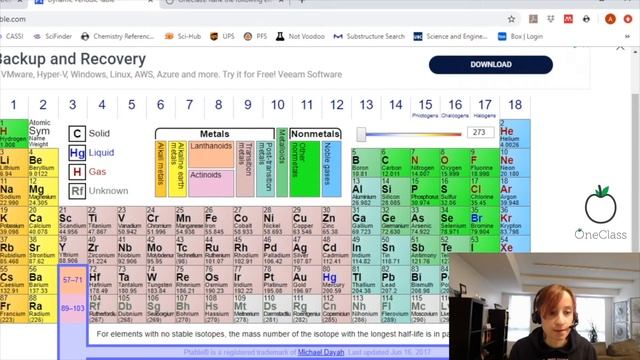Open the Chemistry Reference bookmark
The width and height of the screenshot is (640, 360).
118,36
